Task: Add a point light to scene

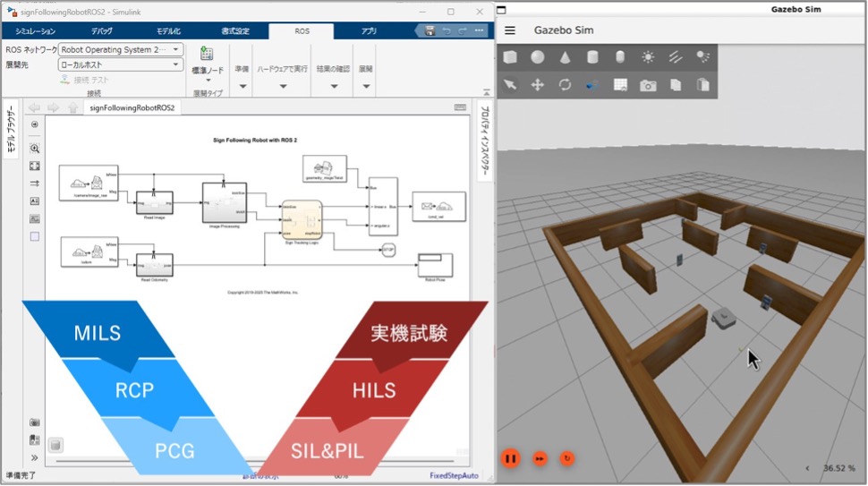Action: 648,57
